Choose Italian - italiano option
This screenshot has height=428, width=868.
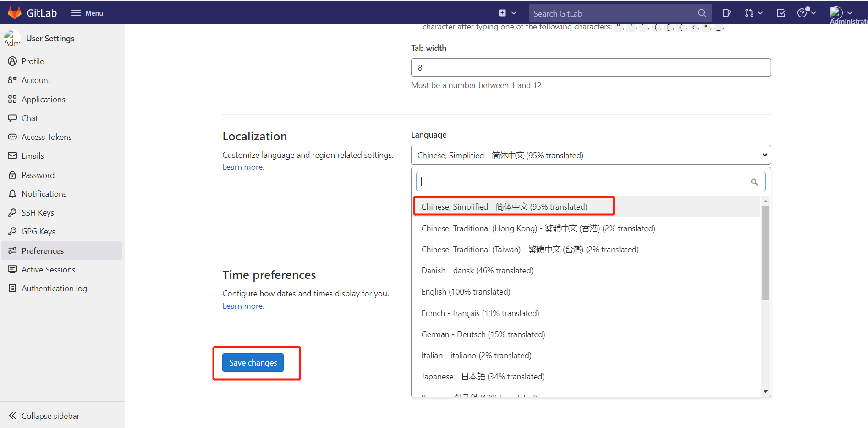tap(586, 355)
